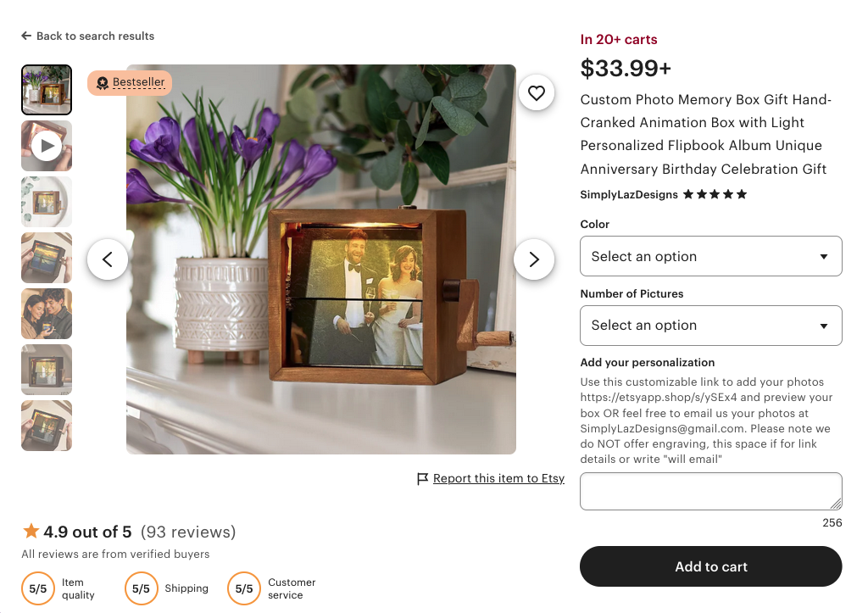Screen dimensions: 868x613
Task: Click inside the personalization text box
Action: [710, 491]
